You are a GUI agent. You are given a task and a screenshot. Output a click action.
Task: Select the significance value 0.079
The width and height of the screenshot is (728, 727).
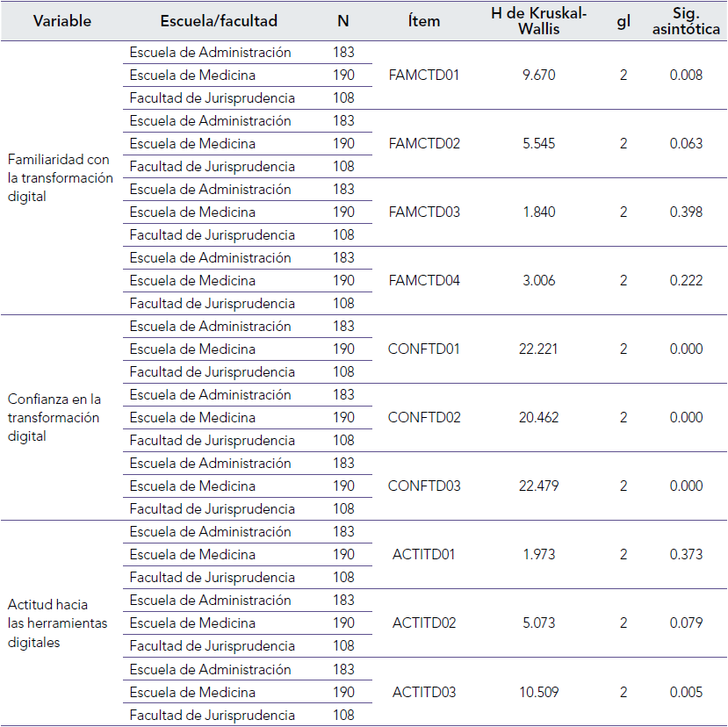coord(685,623)
